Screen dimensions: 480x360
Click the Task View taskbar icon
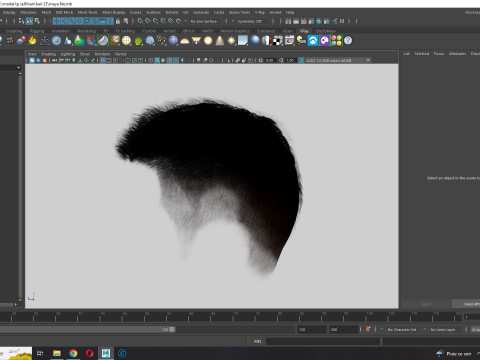[x=40, y=353]
